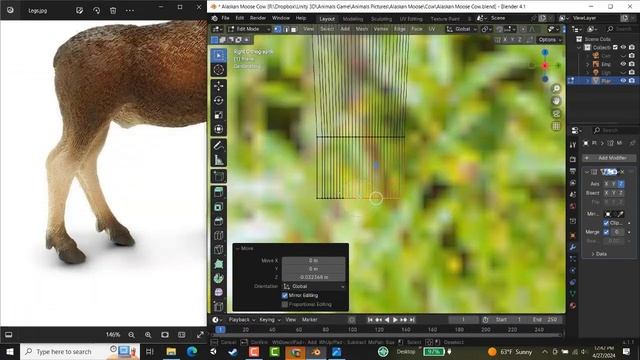640x360 pixels.
Task: Select the Smooth tool
Action: pyautogui.click(x=219, y=292)
